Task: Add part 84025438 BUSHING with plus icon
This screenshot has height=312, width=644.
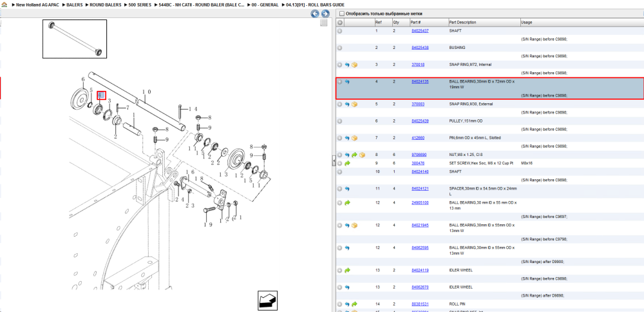Action: coord(339,48)
